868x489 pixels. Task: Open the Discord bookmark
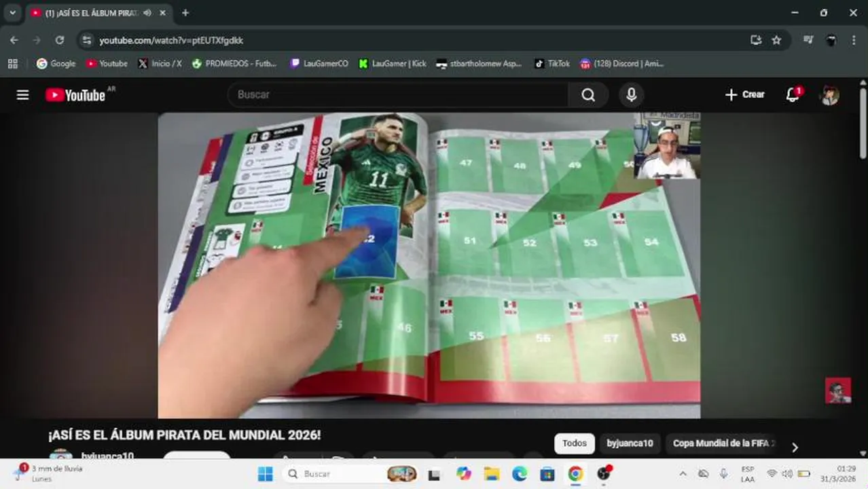[621, 63]
